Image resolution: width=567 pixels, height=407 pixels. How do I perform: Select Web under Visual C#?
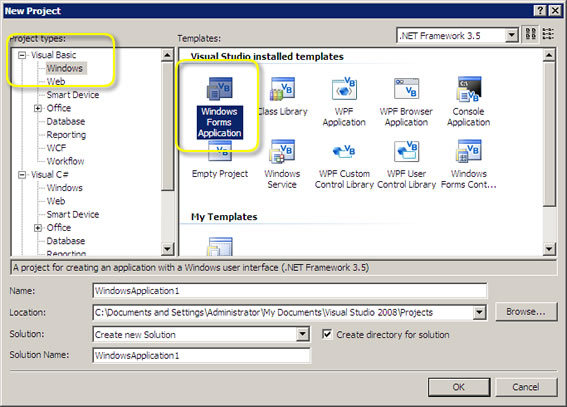pyautogui.click(x=56, y=201)
